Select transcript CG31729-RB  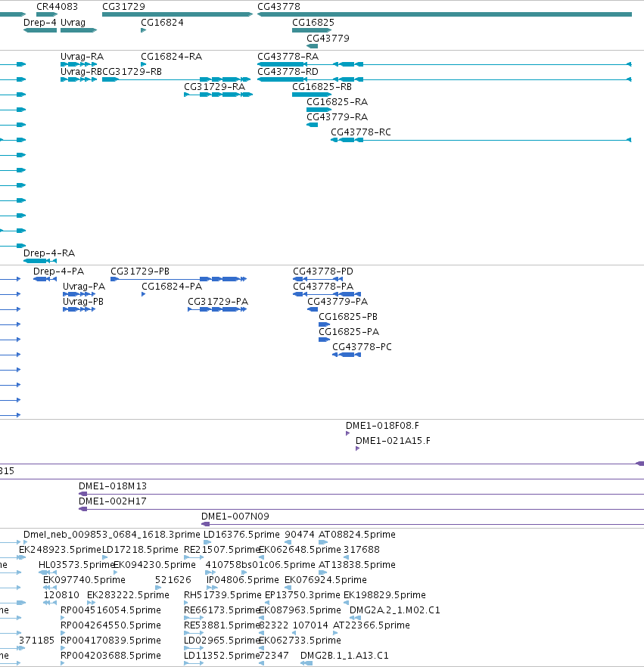176,79
